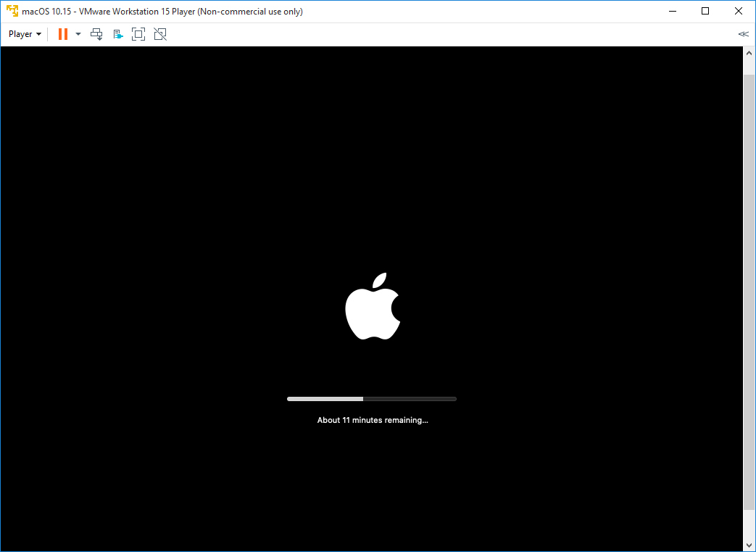
Task: Click the grab input focus icon
Action: coord(117,33)
